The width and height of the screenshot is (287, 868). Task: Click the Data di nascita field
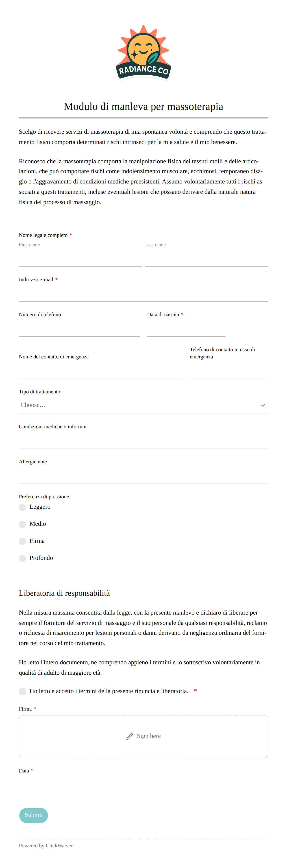(186, 329)
